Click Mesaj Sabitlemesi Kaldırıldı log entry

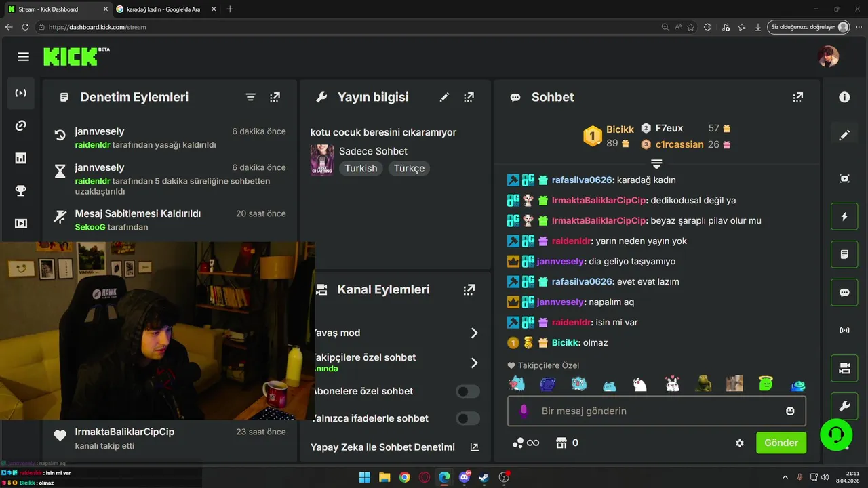[170, 220]
